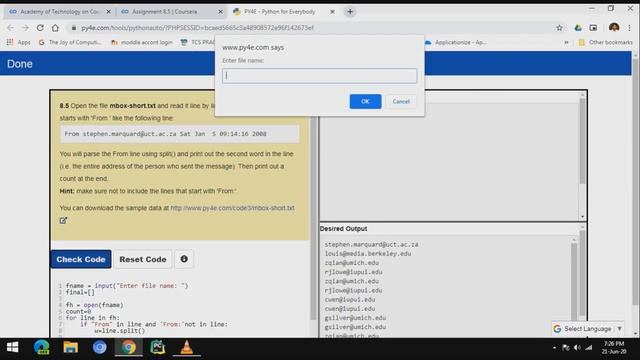
Task: Click the Reset Code button
Action: [143, 259]
